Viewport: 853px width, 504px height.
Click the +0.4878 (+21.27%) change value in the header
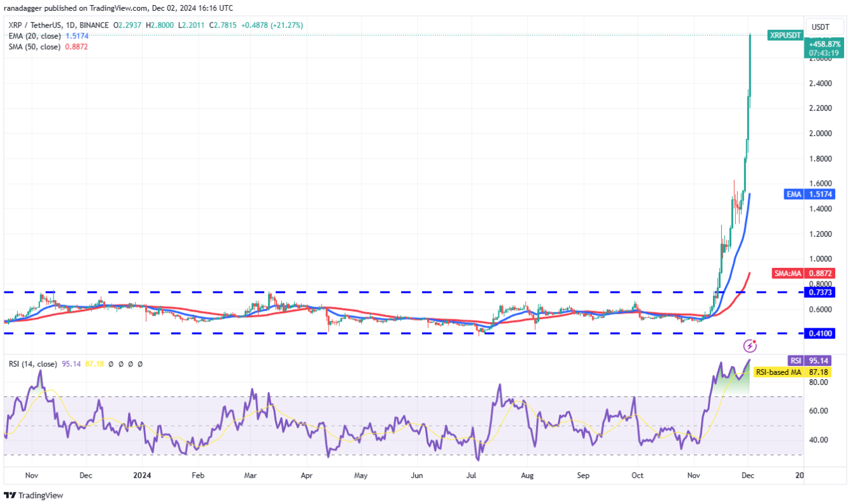(x=273, y=25)
